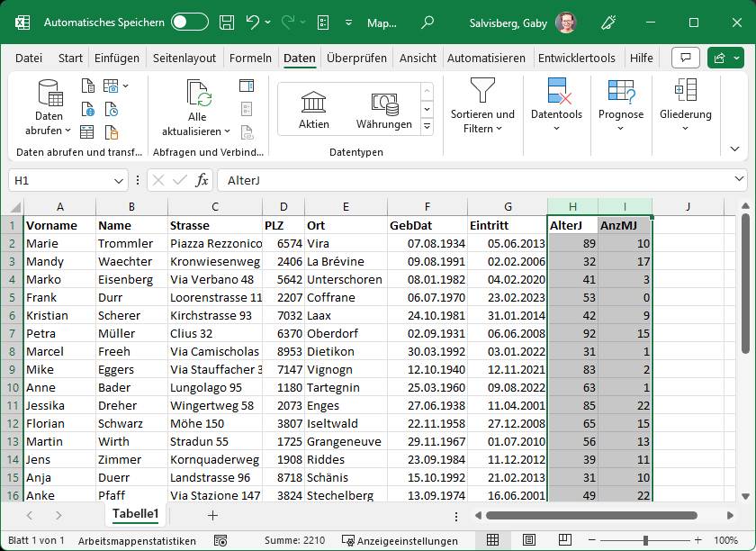
Task: Click the Excel logo icon
Action: pos(22,23)
